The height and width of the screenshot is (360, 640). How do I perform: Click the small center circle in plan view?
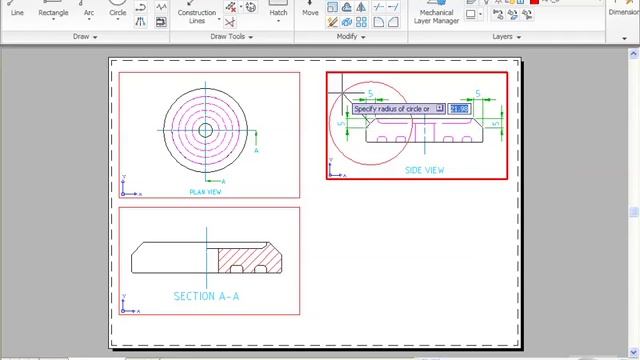205,131
